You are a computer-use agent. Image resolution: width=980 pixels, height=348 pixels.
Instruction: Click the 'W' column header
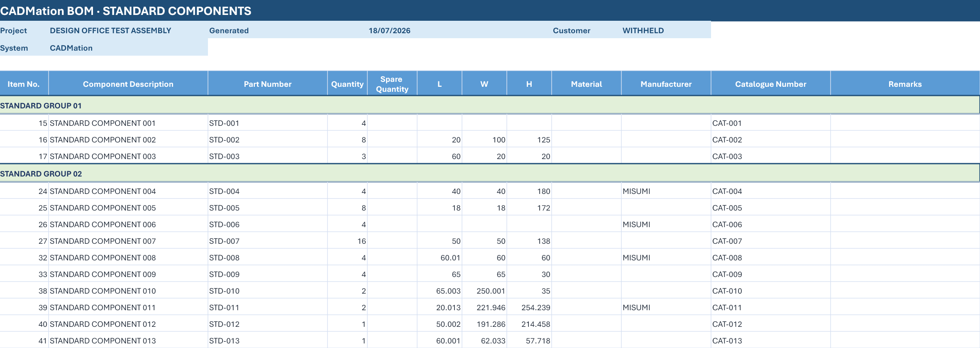484,84
